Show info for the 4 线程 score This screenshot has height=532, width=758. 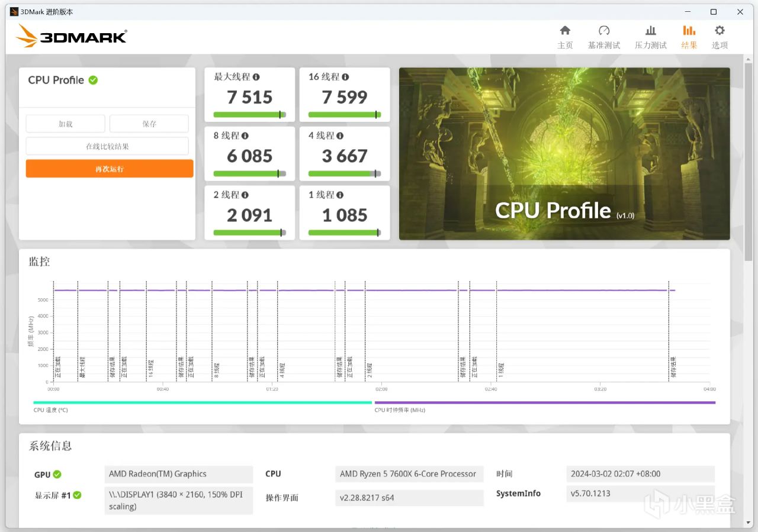(340, 136)
